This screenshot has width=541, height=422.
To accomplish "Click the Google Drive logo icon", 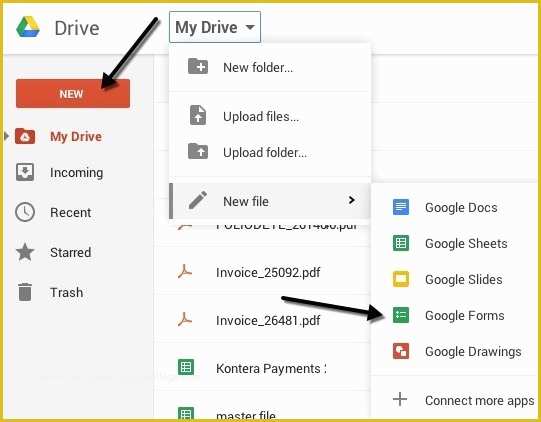I will [28, 27].
